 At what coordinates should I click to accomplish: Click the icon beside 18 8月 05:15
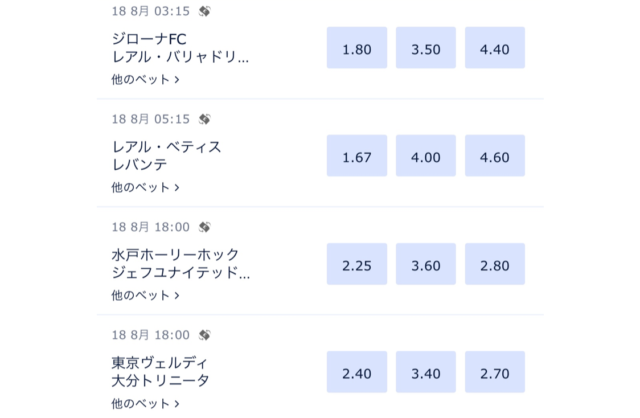pos(204,119)
